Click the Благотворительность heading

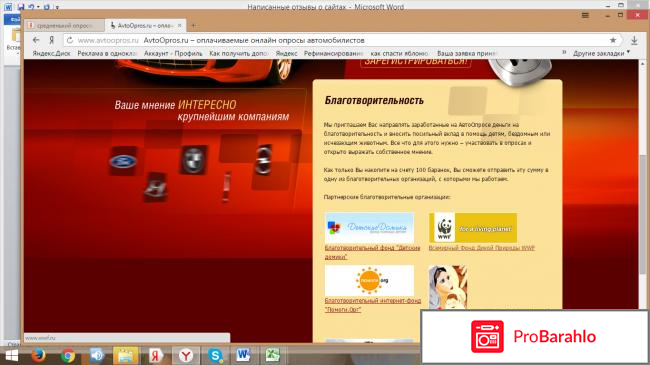374,100
